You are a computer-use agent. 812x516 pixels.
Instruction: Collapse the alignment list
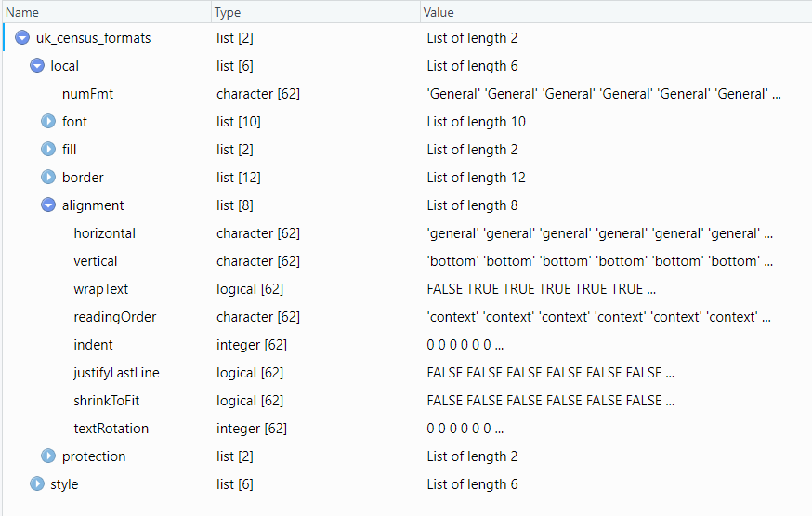tap(48, 205)
